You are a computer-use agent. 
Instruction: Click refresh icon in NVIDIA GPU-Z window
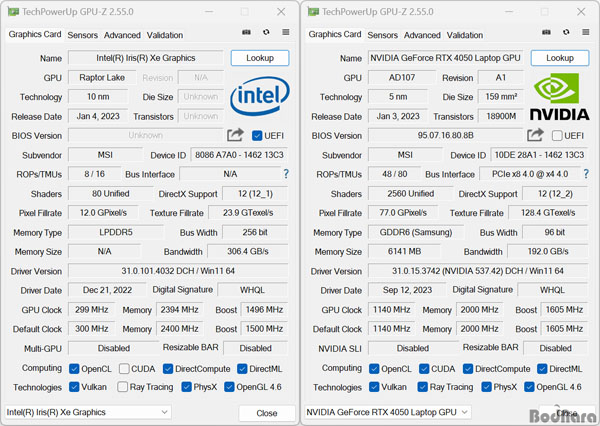566,32
